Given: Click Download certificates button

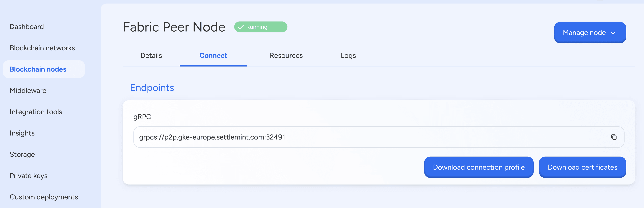Looking at the screenshot, I should coord(582,167).
